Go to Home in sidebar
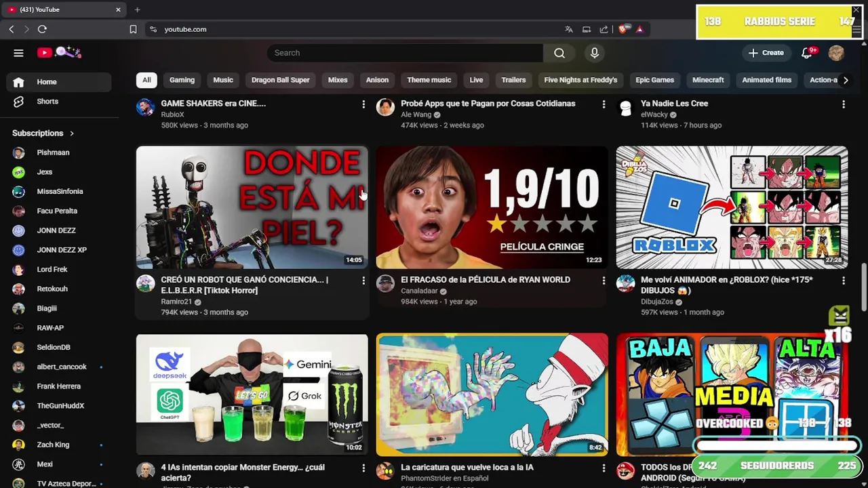This screenshot has height=488, width=868. tap(59, 82)
